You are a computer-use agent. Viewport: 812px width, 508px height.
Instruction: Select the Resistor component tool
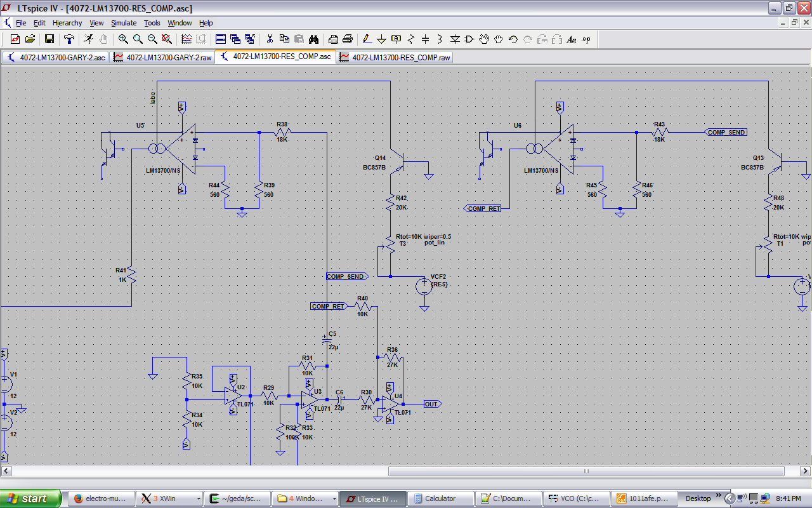(x=410, y=39)
